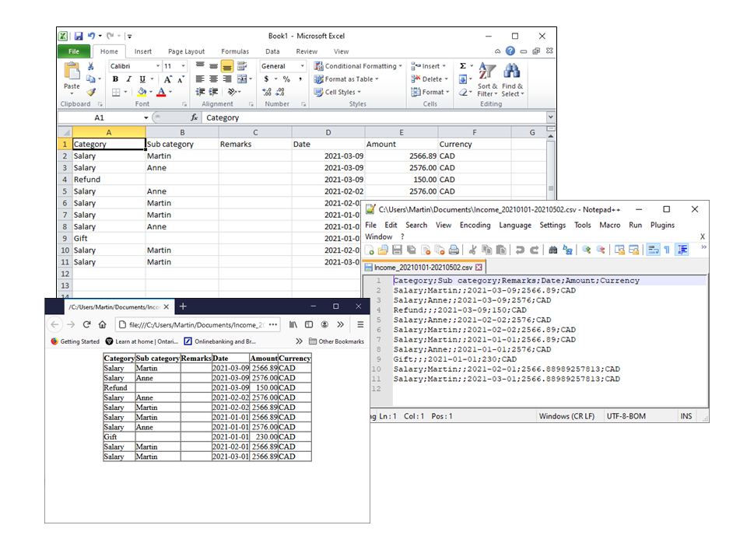Reload the page in Firefox

(x=86, y=324)
